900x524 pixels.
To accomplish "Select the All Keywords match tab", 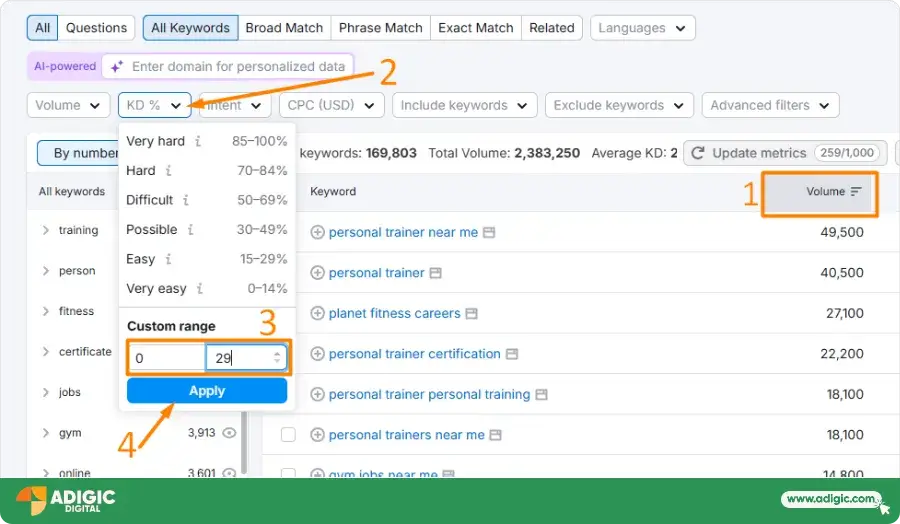I will tap(190, 28).
